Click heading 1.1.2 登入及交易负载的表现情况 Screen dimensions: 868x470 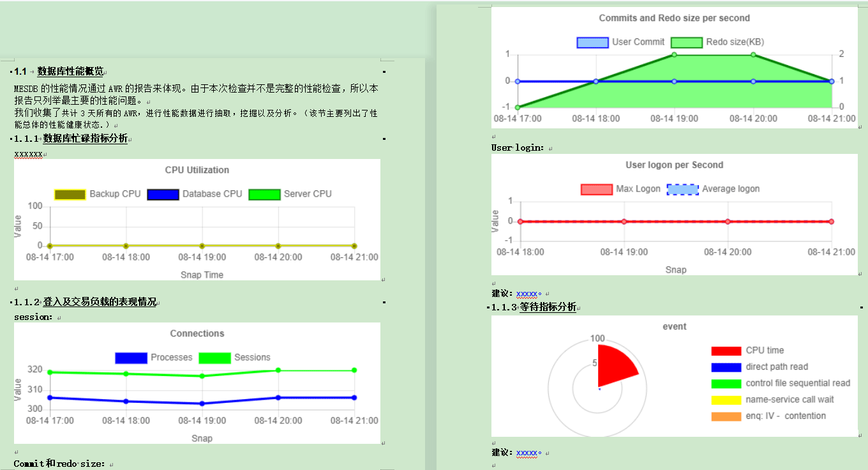(86, 302)
